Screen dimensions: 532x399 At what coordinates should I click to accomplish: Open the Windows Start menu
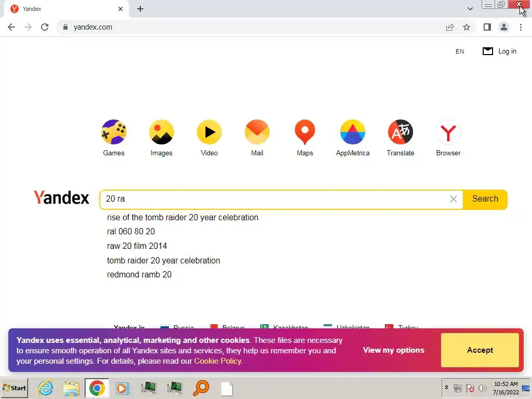15,388
